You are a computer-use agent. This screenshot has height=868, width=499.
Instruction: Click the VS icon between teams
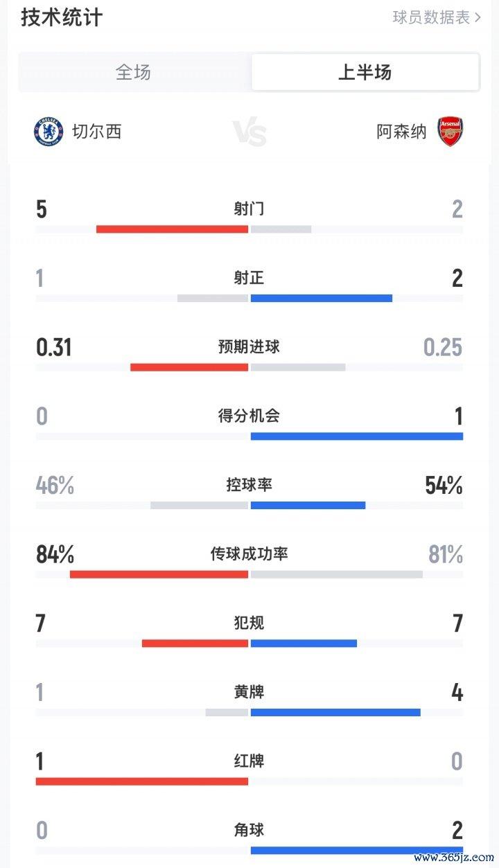[249, 132]
